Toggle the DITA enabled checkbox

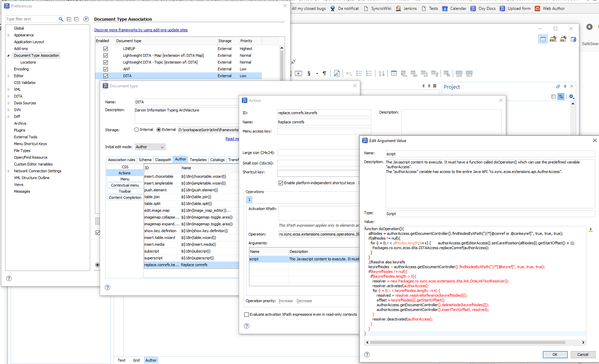[x=105, y=76]
